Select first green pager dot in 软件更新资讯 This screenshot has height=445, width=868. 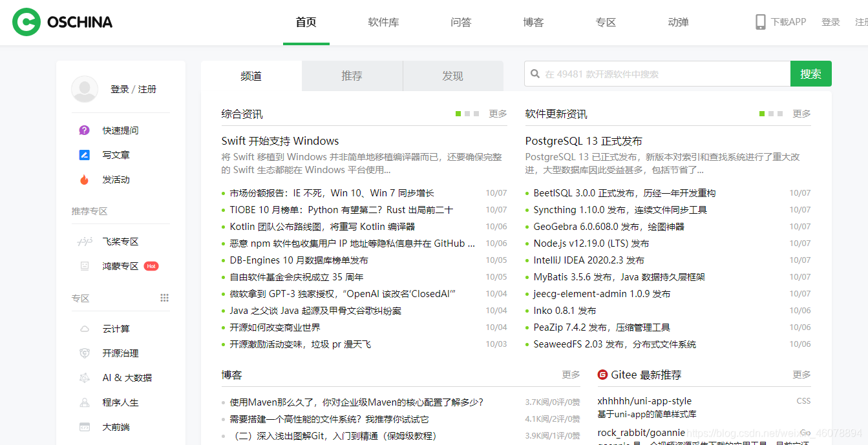pyautogui.click(x=762, y=114)
